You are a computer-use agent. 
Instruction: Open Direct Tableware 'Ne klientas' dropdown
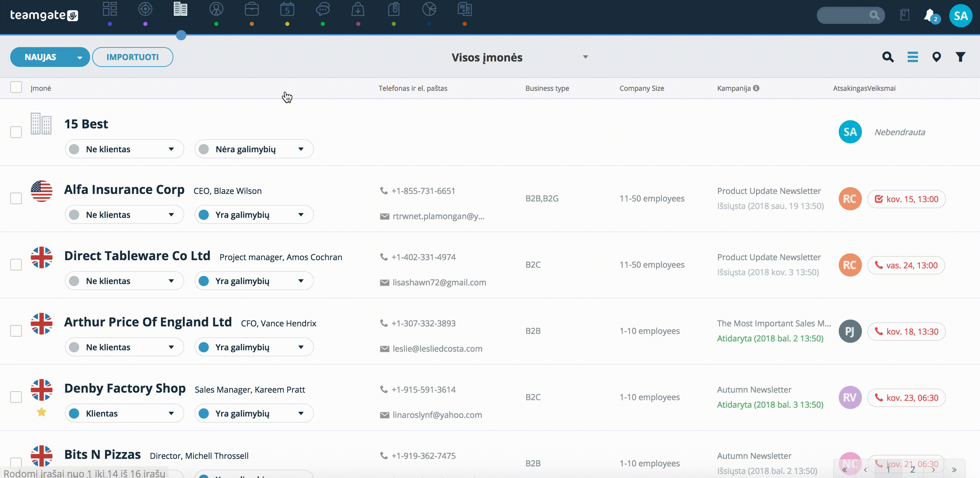(125, 281)
